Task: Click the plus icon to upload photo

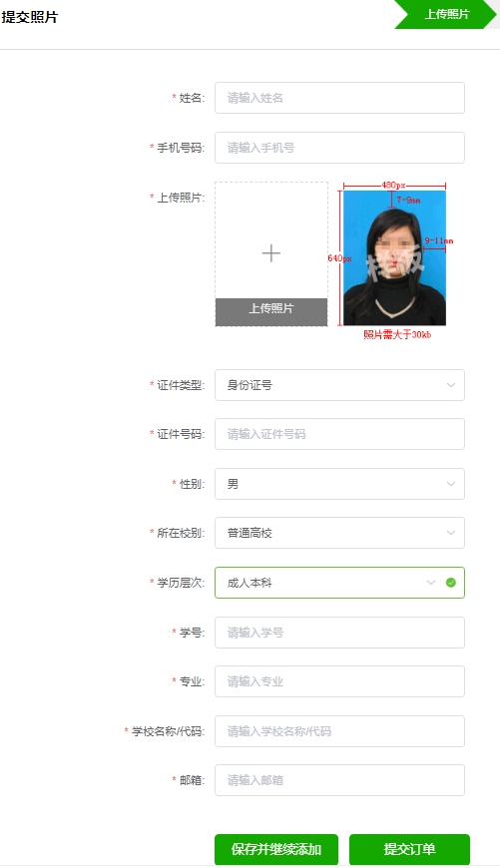Action: [x=270, y=253]
